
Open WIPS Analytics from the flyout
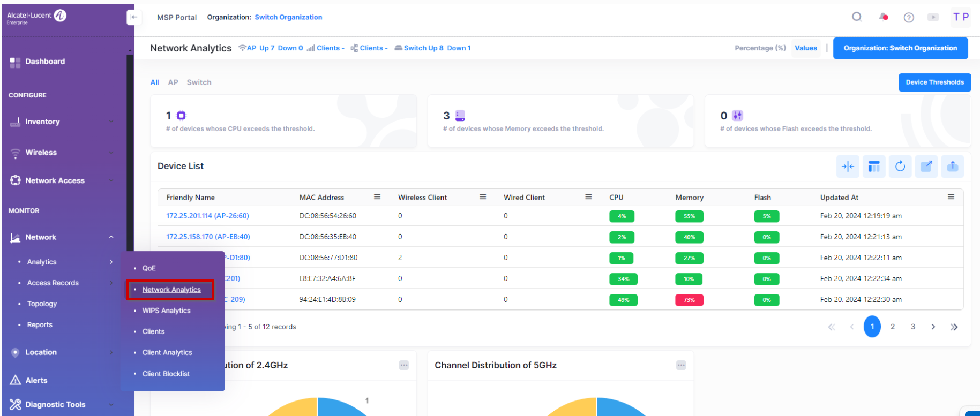tap(166, 311)
